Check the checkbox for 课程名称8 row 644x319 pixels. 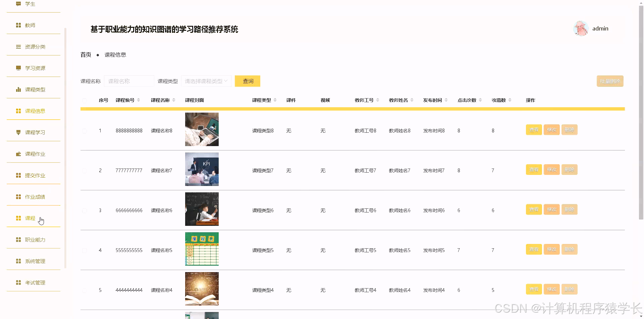point(85,131)
